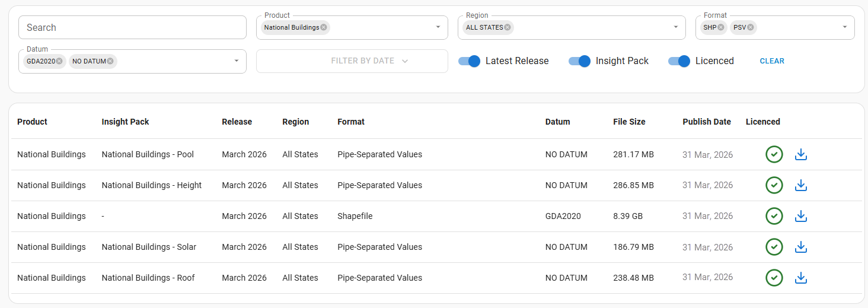Download National Buildings - Height file

pyautogui.click(x=801, y=185)
